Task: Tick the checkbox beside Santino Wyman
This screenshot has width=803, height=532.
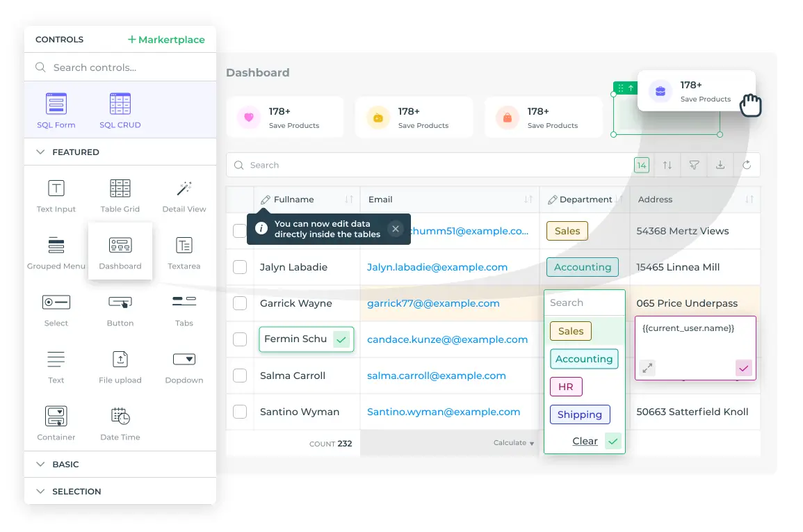Action: 240,412
